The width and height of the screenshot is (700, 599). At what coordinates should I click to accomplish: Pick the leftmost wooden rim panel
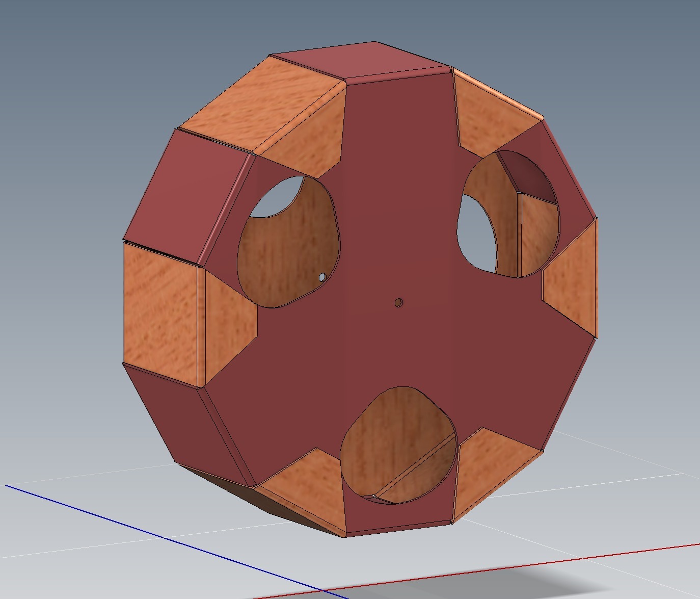coord(159,311)
